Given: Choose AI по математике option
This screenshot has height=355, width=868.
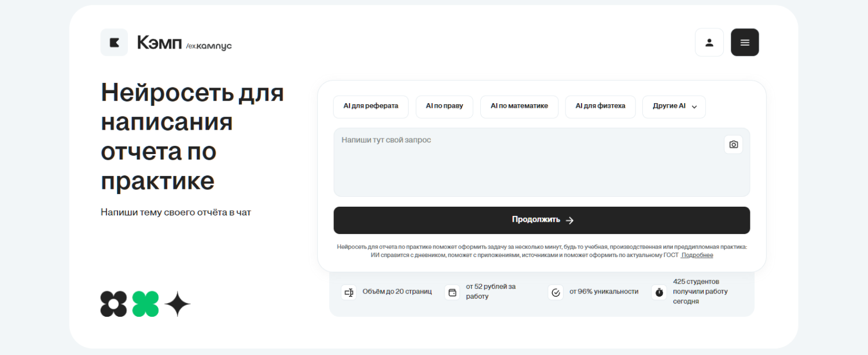Looking at the screenshot, I should click(x=519, y=107).
